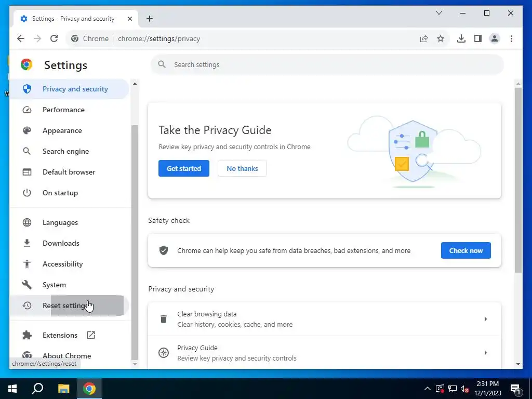Toggle Chrome side panel icon

pos(478,38)
